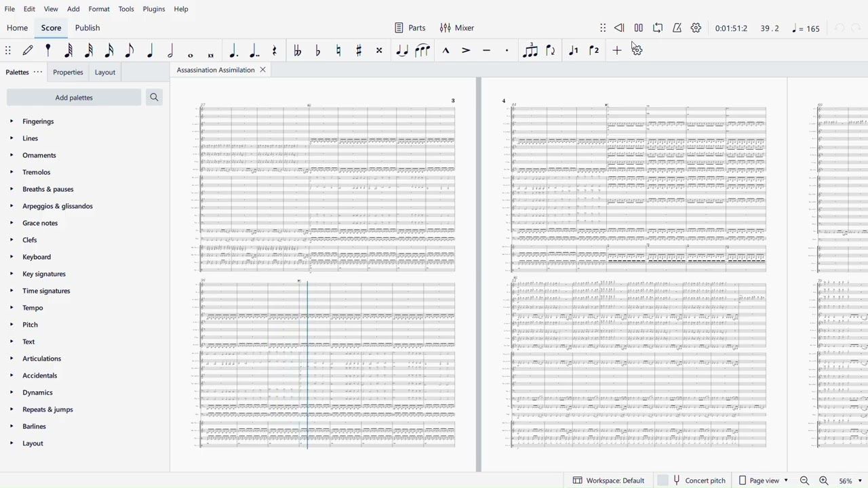Viewport: 868px width, 488px height.
Task: Go to the Home tab
Action: click(17, 28)
